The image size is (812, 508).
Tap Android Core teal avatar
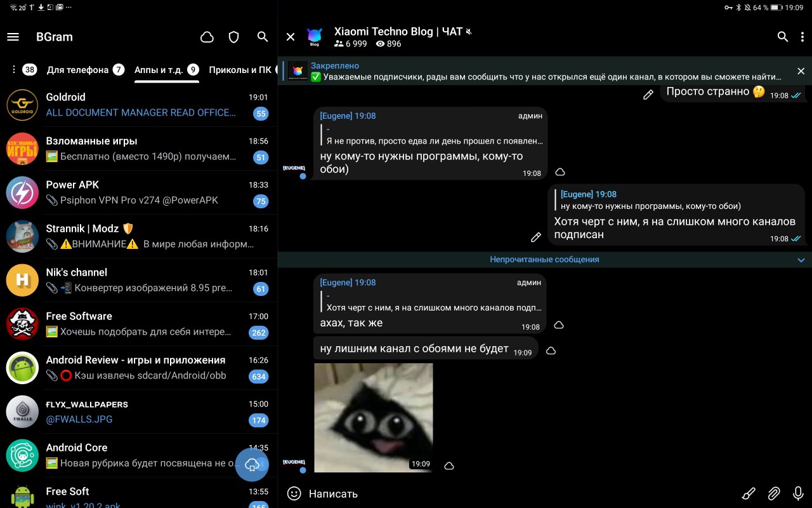22,455
